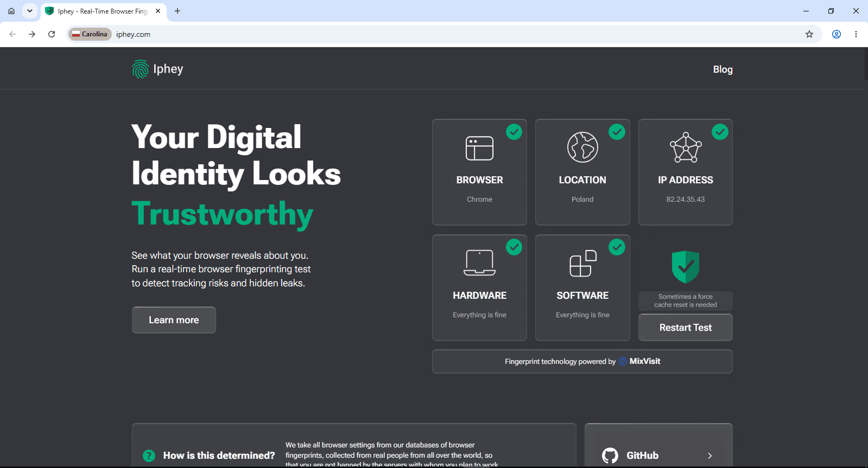Close the Iphey browser tab
Viewport: 868px width, 468px height.
[x=158, y=11]
